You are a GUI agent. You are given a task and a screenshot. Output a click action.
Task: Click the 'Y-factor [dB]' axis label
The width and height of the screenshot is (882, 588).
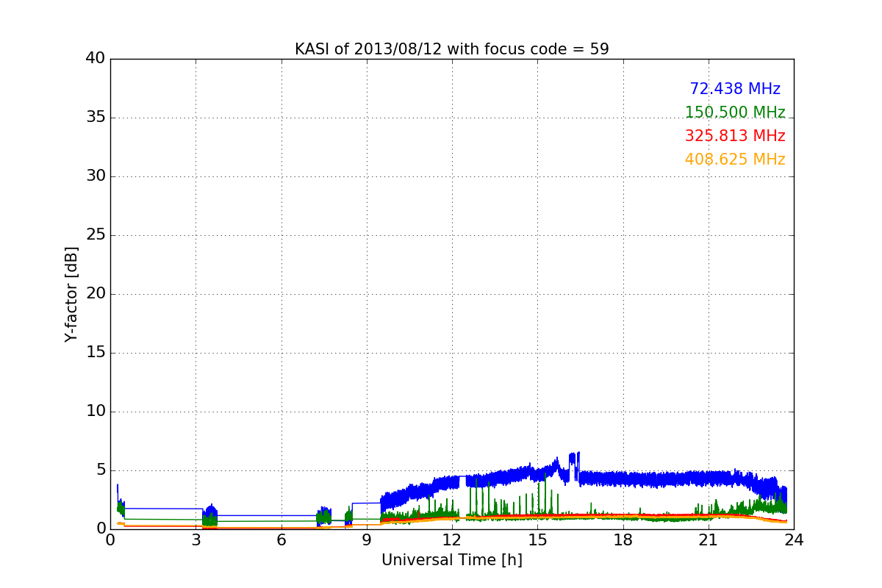tap(71, 294)
